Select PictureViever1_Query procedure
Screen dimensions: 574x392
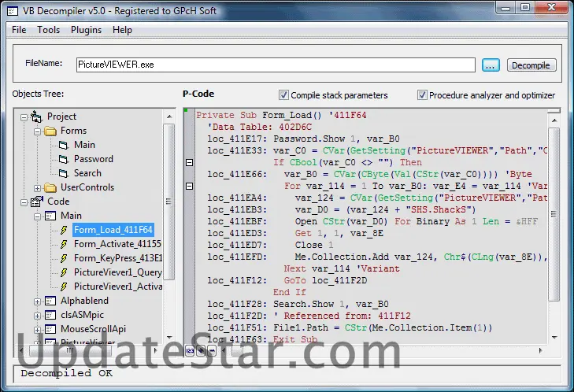118,272
